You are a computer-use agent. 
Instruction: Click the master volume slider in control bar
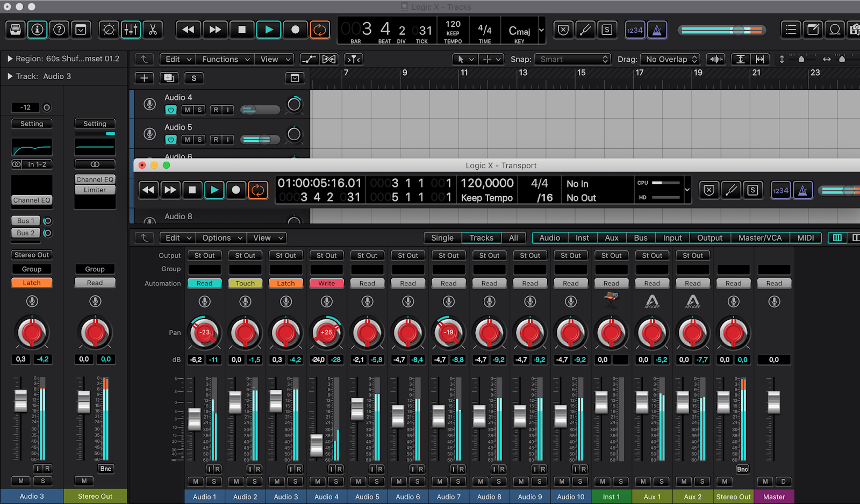[x=721, y=31]
